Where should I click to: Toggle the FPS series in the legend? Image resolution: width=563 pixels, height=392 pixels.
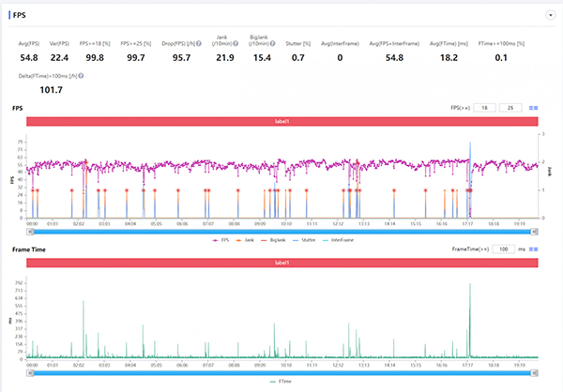click(x=221, y=240)
